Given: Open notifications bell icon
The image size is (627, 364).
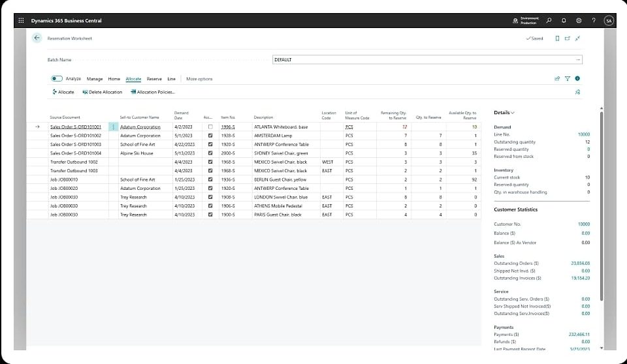Looking at the screenshot, I should [564, 20].
